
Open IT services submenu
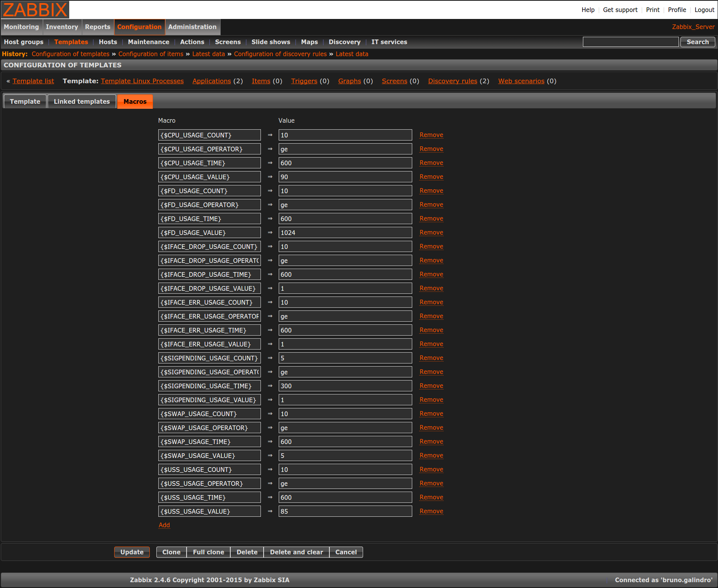click(389, 42)
